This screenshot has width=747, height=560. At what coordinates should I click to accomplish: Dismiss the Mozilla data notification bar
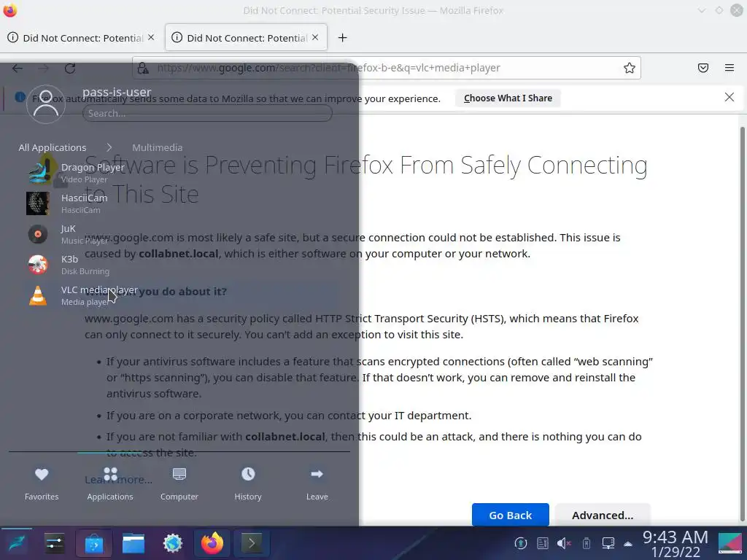729,97
